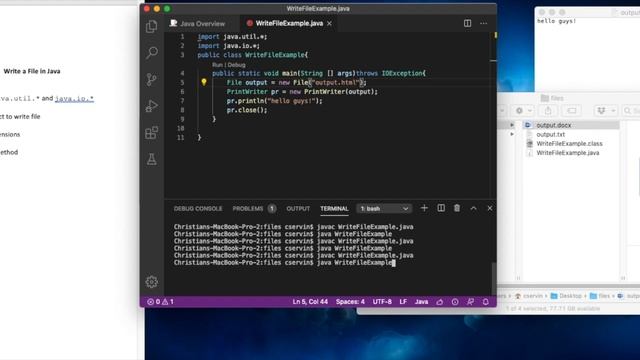The height and width of the screenshot is (360, 640).
Task: Click the feedback icon in status bar
Action: 470,302
